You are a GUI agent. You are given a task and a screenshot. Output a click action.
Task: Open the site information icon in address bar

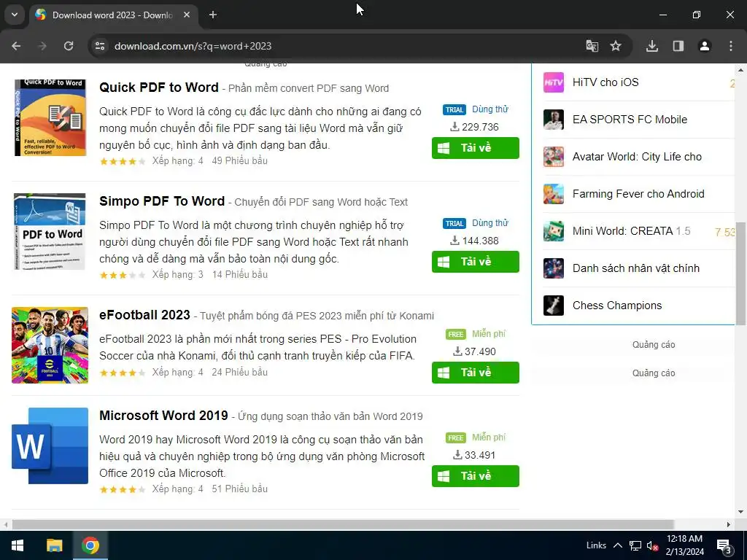point(100,46)
